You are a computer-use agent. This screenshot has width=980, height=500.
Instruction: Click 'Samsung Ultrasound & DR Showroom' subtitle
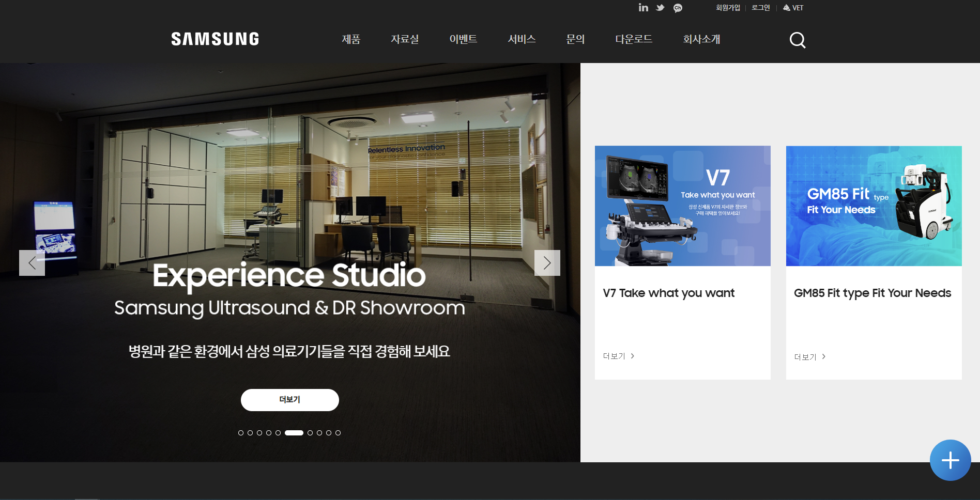pos(289,308)
